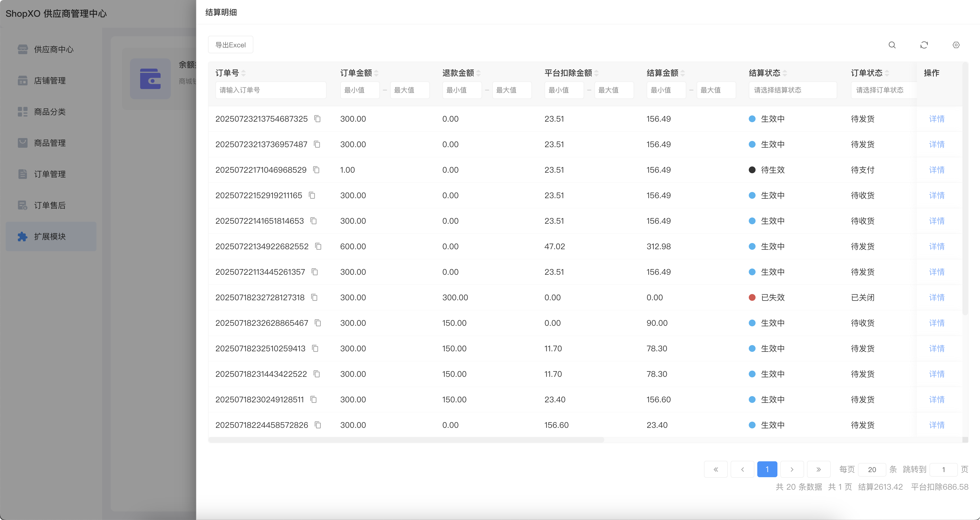Copy order number 20250718224458572826
This screenshot has height=520, width=980.
pos(318,424)
